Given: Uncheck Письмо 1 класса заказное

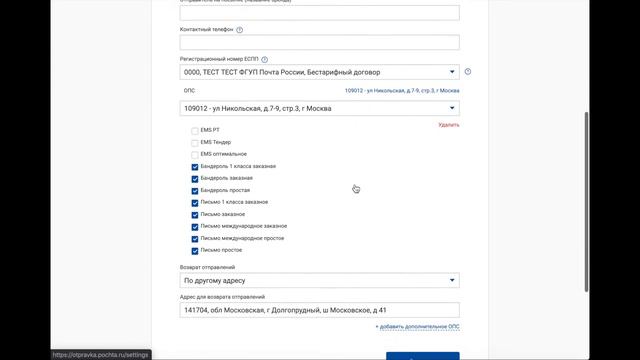Looking at the screenshot, I should point(195,203).
